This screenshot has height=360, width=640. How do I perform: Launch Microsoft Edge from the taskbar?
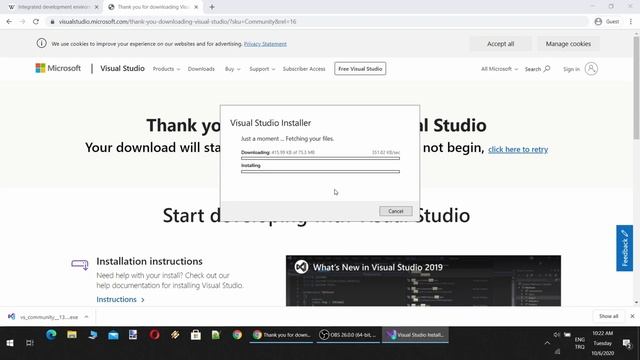point(51,335)
